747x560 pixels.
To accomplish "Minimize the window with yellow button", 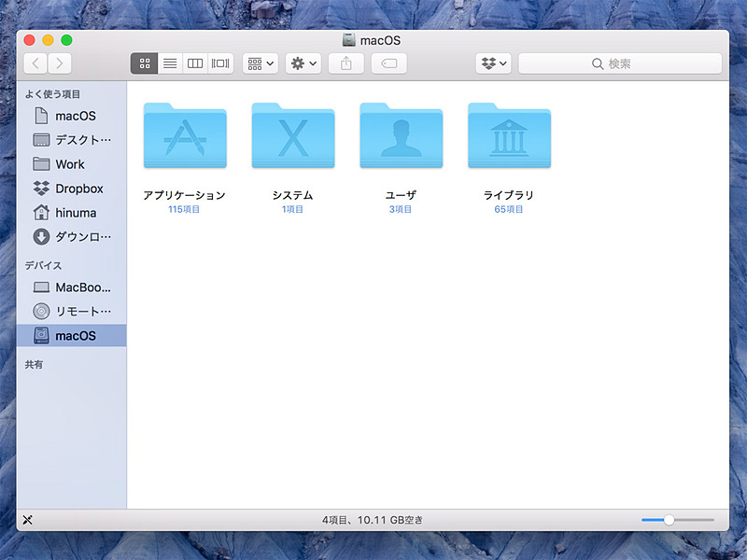I will [49, 40].
